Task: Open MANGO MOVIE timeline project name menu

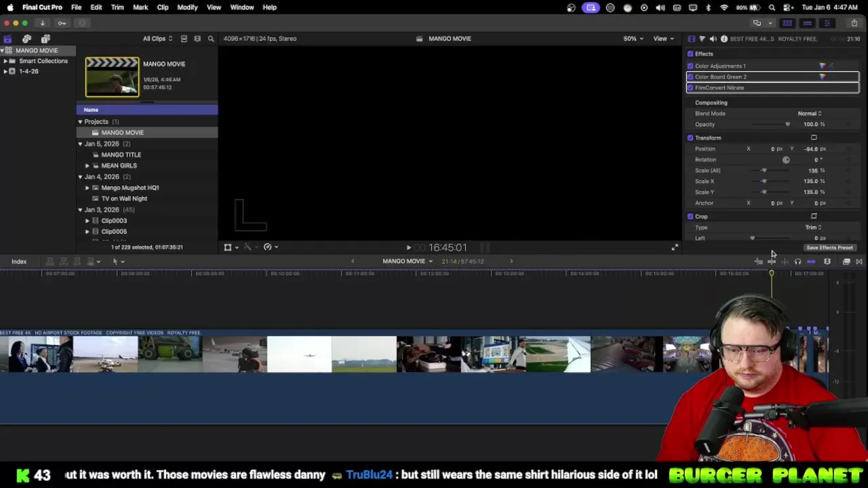Action: (407, 261)
